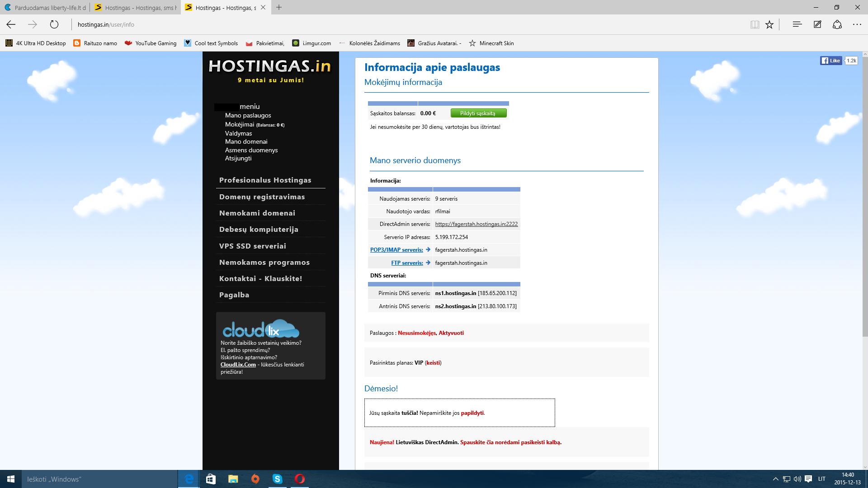Open VPS SSD serveriai section

252,246
